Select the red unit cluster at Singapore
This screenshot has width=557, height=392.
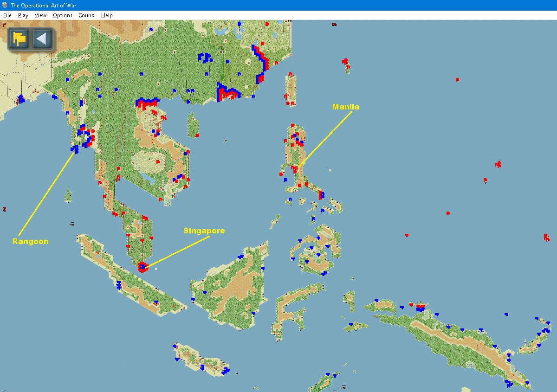(142, 267)
